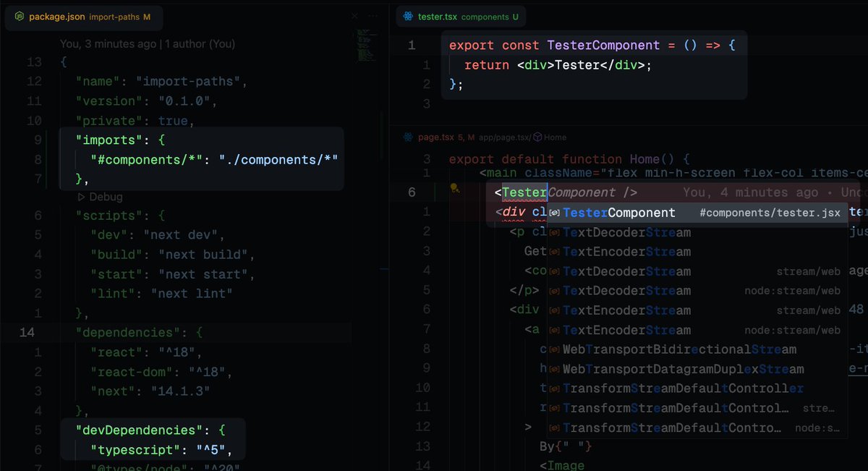Image resolution: width=868 pixels, height=471 pixels.
Task: Open the editor more actions ellipsis
Action: pos(372,16)
